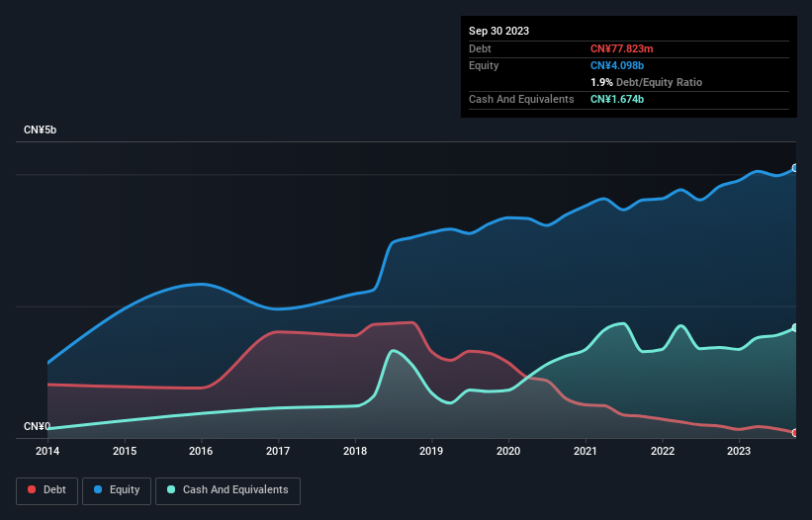The height and width of the screenshot is (520, 812).
Task: Click the 2021 x-axis label
Action: pyautogui.click(x=586, y=451)
